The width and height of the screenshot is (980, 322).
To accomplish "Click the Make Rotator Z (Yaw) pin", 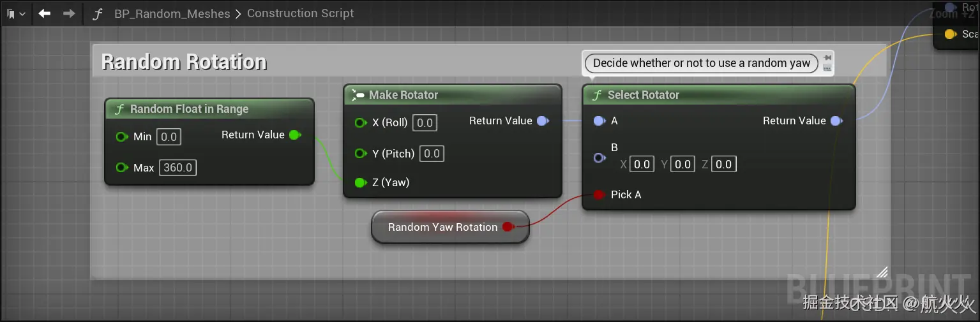I will tap(361, 182).
